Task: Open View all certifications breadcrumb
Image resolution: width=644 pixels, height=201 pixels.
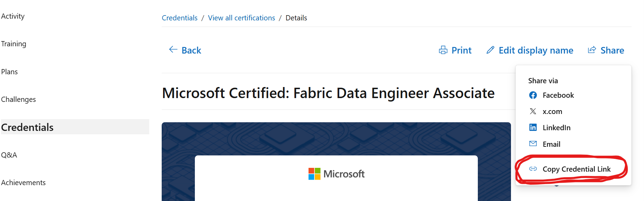Action: [x=241, y=18]
